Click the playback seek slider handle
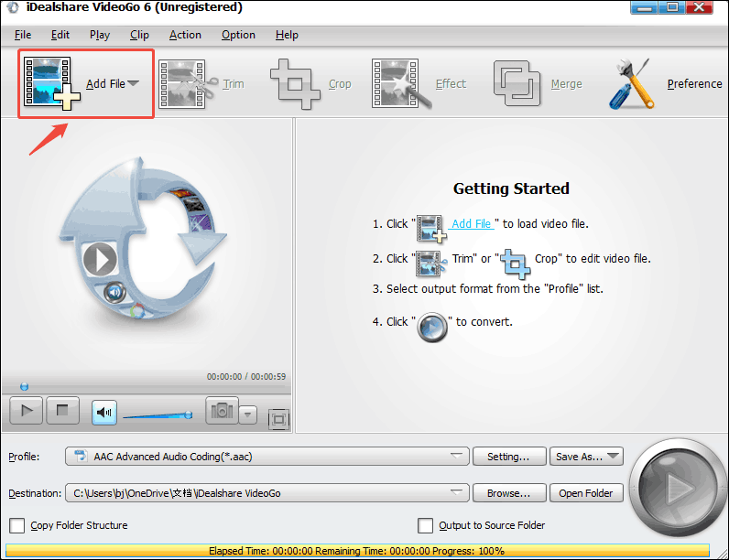Screen dimensions: 729x560 pyautogui.click(x=24, y=387)
